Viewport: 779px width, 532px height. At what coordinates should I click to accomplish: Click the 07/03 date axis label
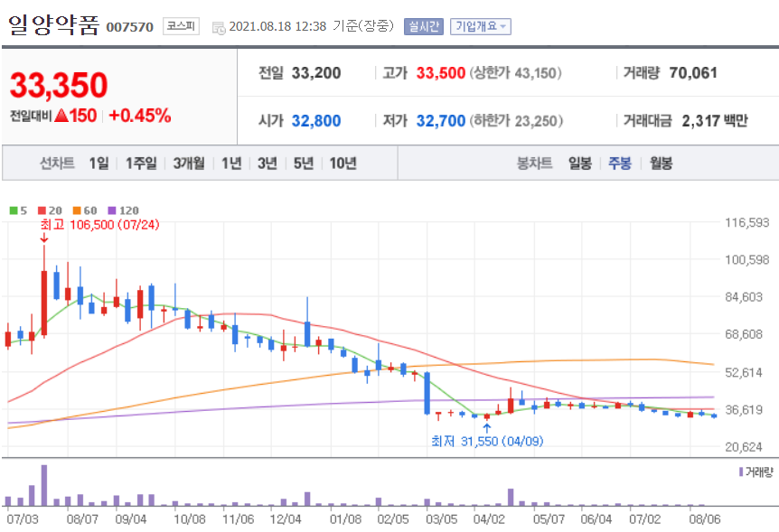pyautogui.click(x=23, y=519)
